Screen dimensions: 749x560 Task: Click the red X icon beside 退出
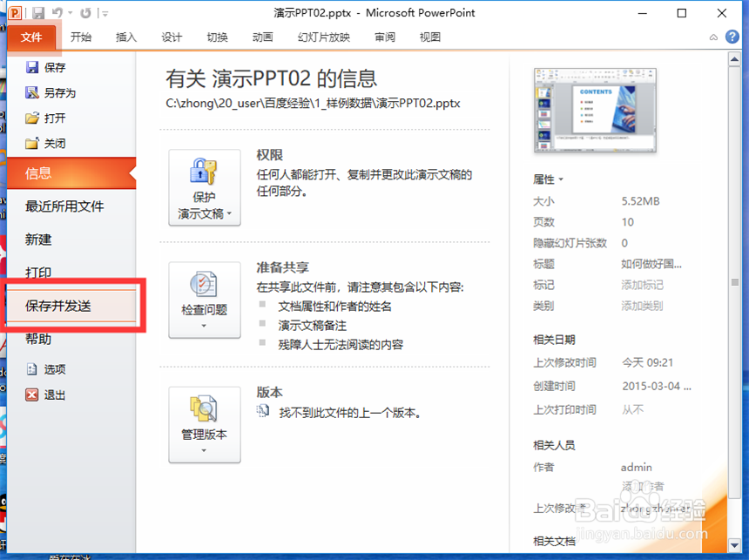click(x=32, y=395)
